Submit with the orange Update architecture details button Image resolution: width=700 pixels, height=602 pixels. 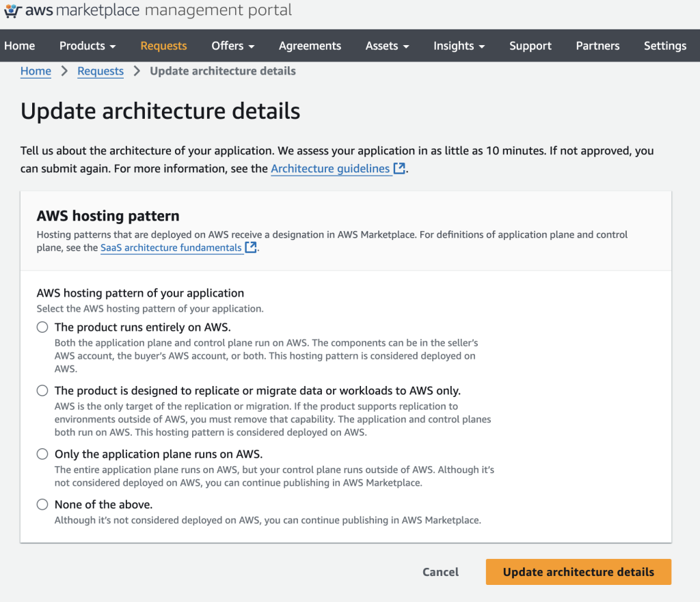point(578,572)
